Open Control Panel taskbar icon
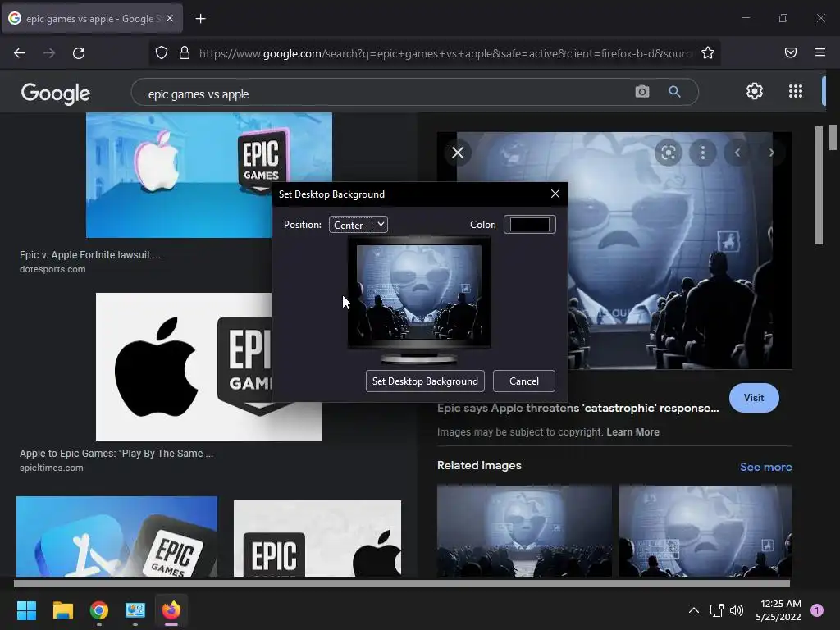 tap(135, 610)
